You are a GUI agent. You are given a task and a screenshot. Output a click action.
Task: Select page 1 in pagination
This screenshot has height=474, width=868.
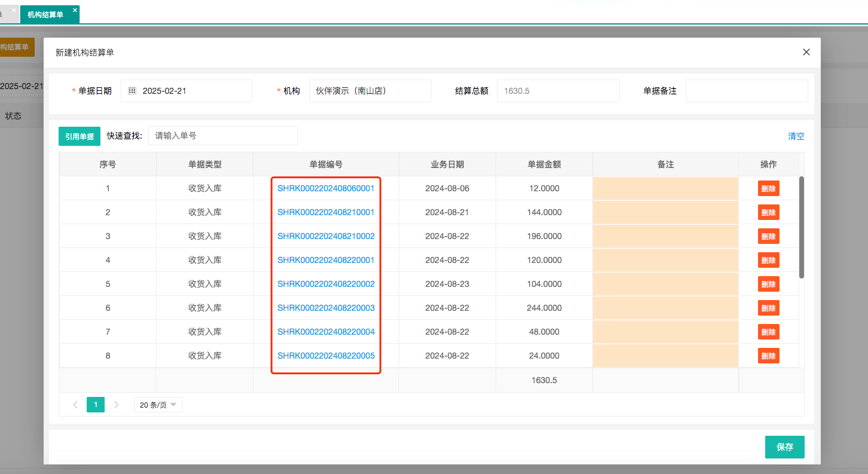(96, 405)
